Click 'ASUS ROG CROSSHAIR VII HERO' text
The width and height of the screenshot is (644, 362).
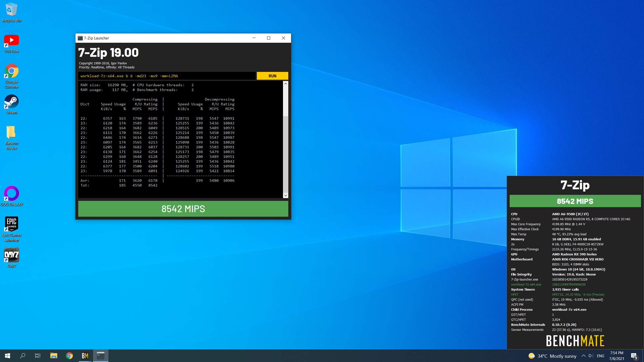point(578,259)
